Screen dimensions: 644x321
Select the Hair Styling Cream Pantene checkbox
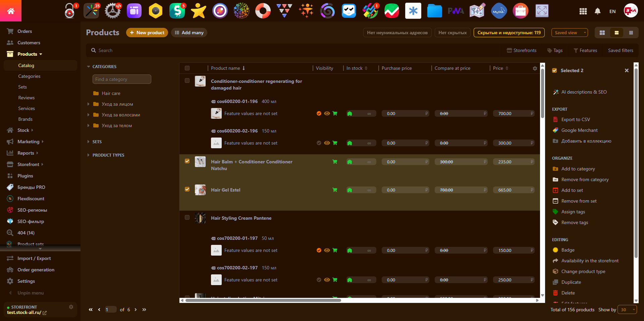(x=187, y=217)
